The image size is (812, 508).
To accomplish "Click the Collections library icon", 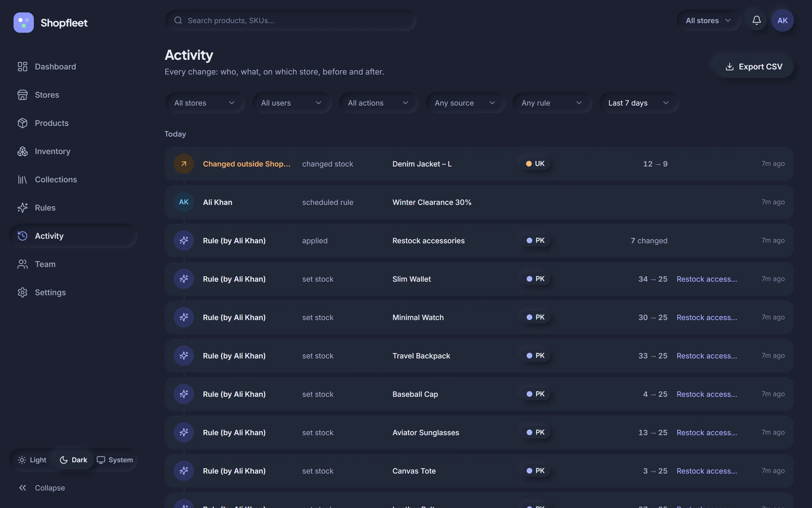I will [x=23, y=179].
